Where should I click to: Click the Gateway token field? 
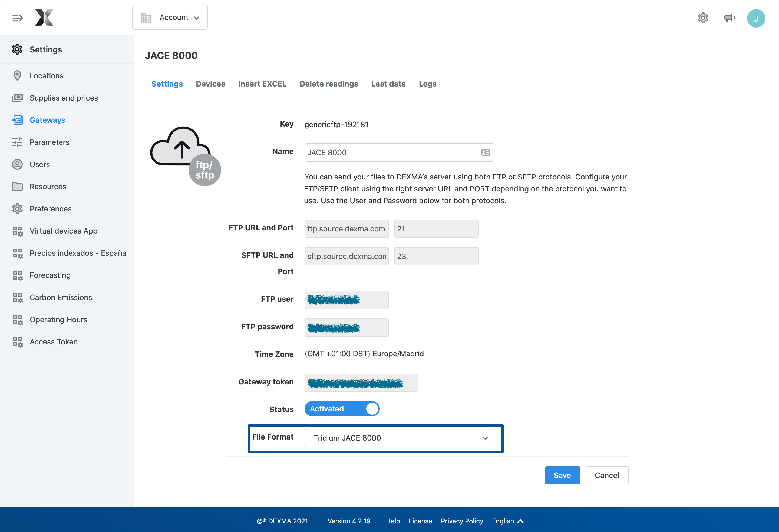click(x=361, y=383)
